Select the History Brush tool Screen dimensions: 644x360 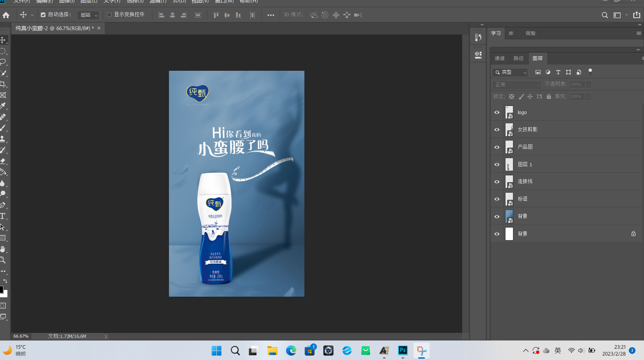point(3,150)
